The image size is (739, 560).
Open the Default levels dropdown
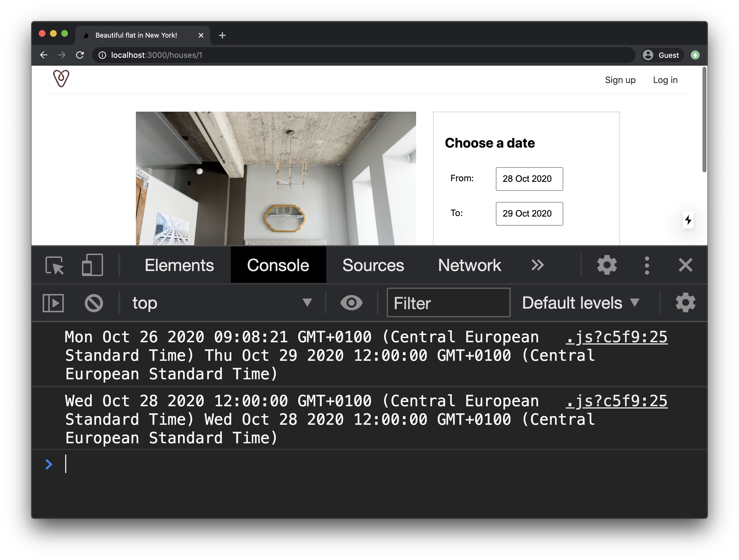click(581, 303)
